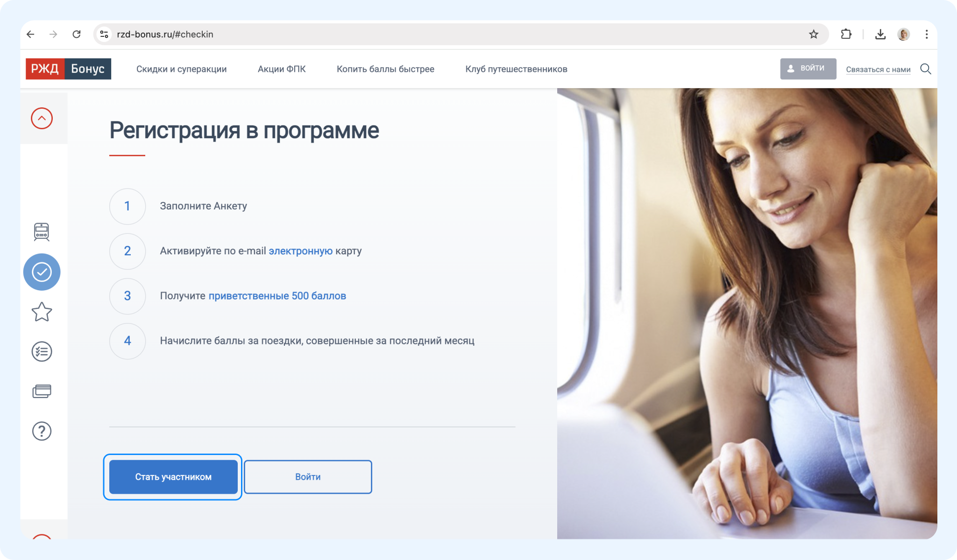This screenshot has width=957, height=560.
Task: Go to Акции ФПК section
Action: [x=282, y=69]
